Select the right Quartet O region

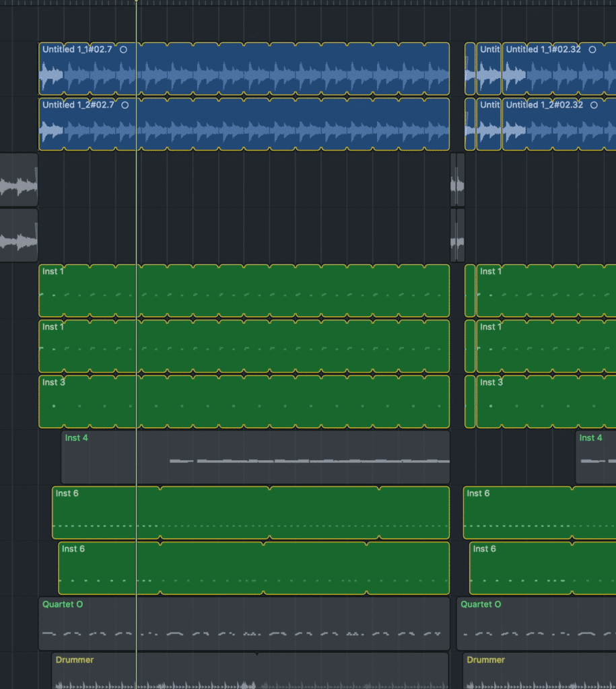(537, 623)
